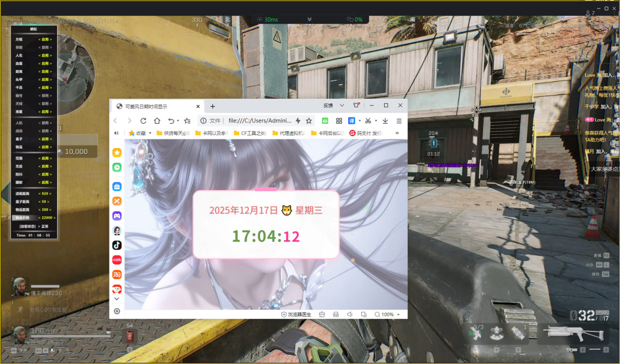This screenshot has width=620, height=364.
Task: Open the Douyin (TikTok) sidebar shortcut
Action: pos(116,245)
